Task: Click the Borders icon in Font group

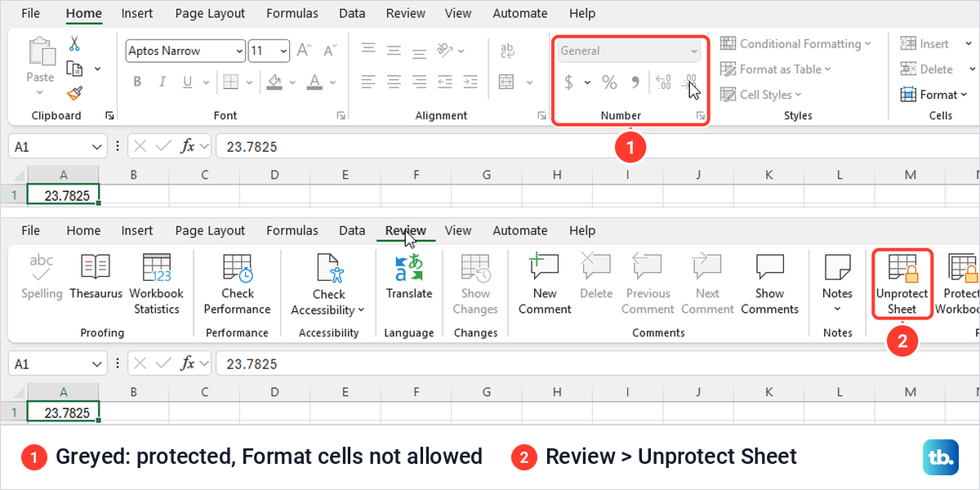Action: (229, 82)
